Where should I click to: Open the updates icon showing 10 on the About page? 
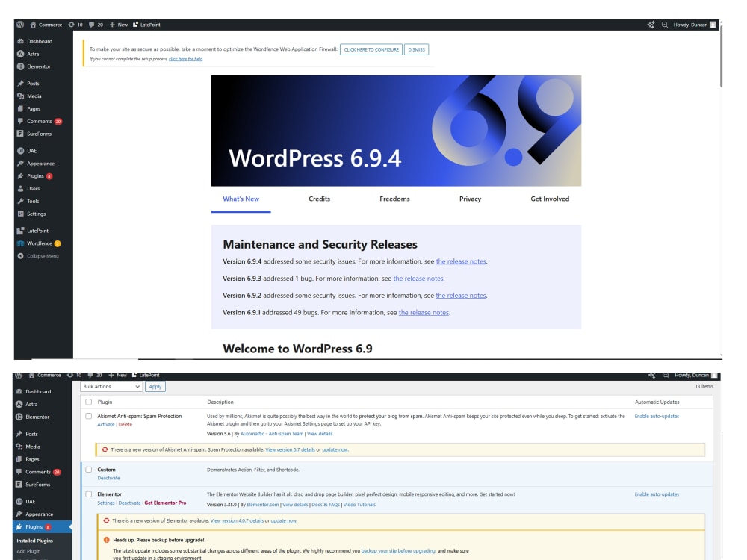(x=72, y=25)
